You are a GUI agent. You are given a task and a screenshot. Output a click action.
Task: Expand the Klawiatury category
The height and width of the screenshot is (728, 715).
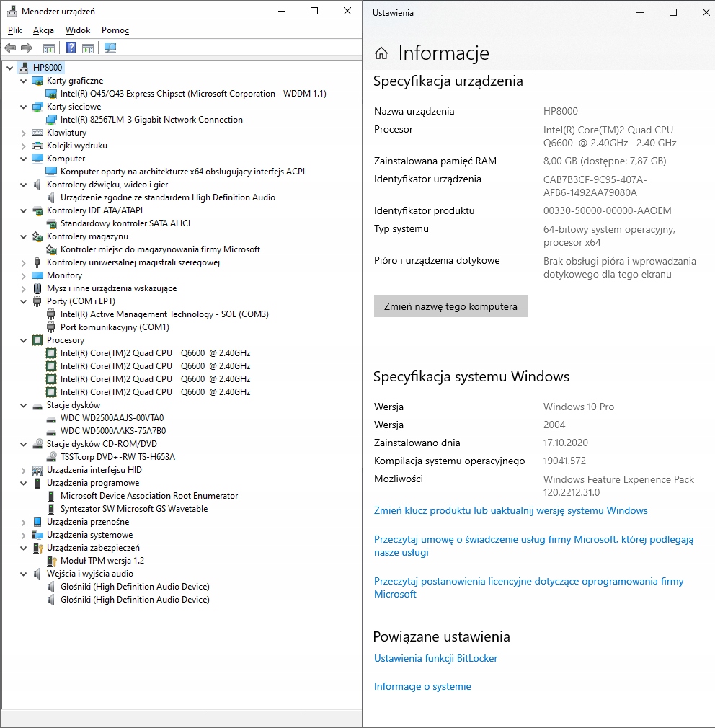point(23,133)
